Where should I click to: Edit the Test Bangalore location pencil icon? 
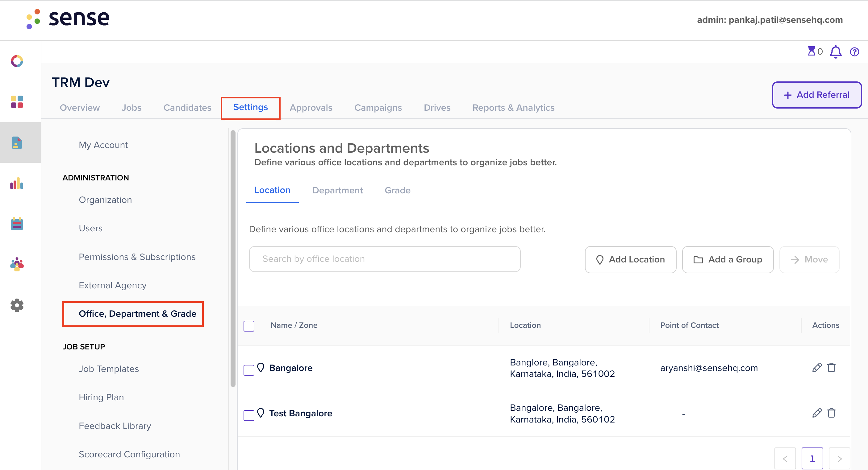[x=817, y=413]
